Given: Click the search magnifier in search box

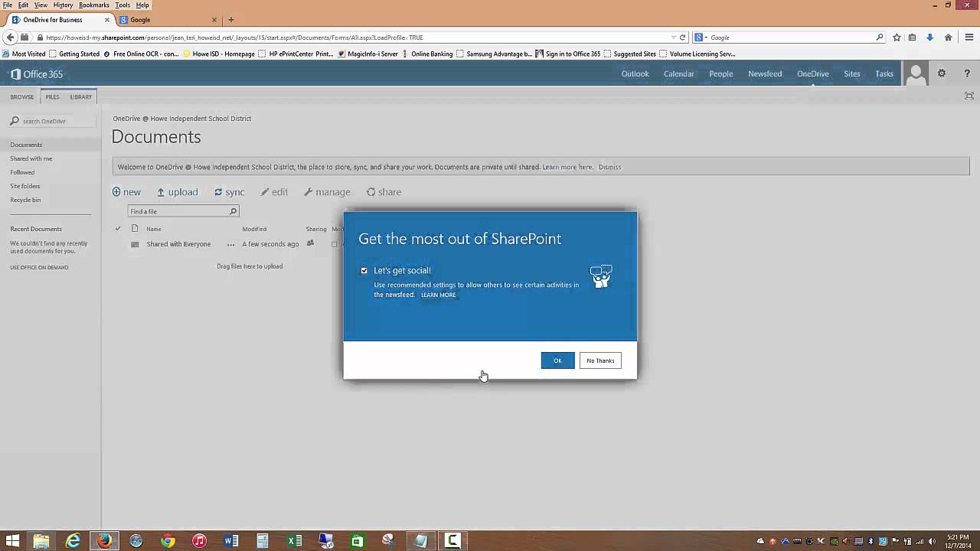Looking at the screenshot, I should tap(880, 37).
